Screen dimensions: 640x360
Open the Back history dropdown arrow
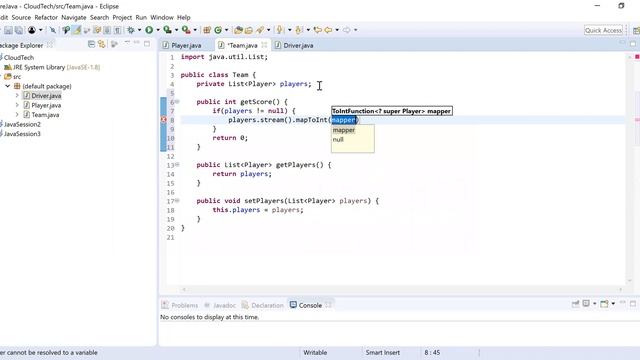tap(337, 30)
